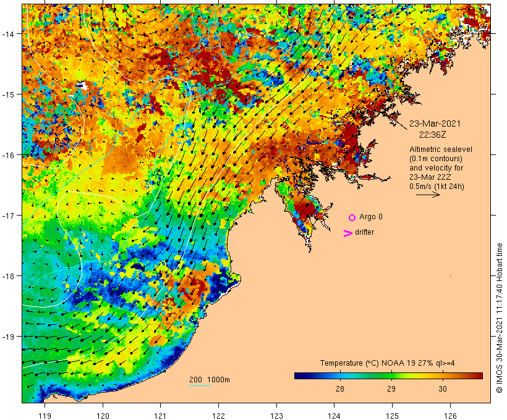507x420 pixels.
Task: Click the magenta Argo circle legend marker
Action: (x=352, y=217)
